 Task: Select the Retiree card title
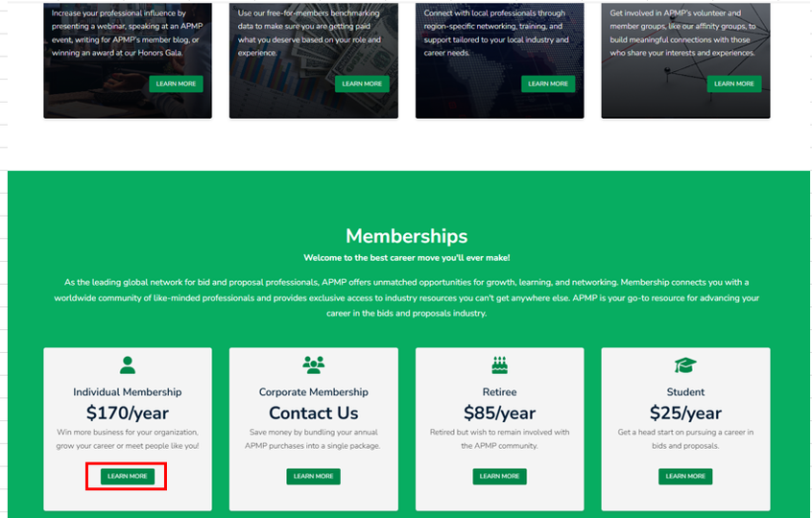coord(499,392)
